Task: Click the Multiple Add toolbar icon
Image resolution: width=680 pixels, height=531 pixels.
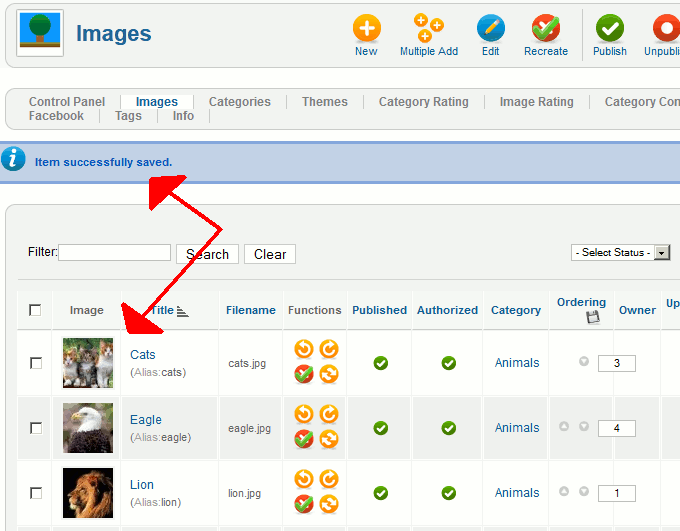Action: pos(428,28)
